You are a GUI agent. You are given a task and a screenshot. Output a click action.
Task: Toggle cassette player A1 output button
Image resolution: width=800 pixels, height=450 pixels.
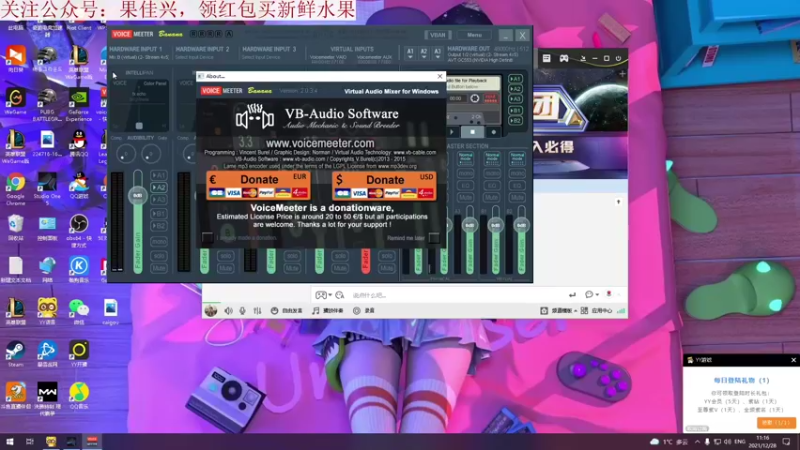(x=515, y=79)
